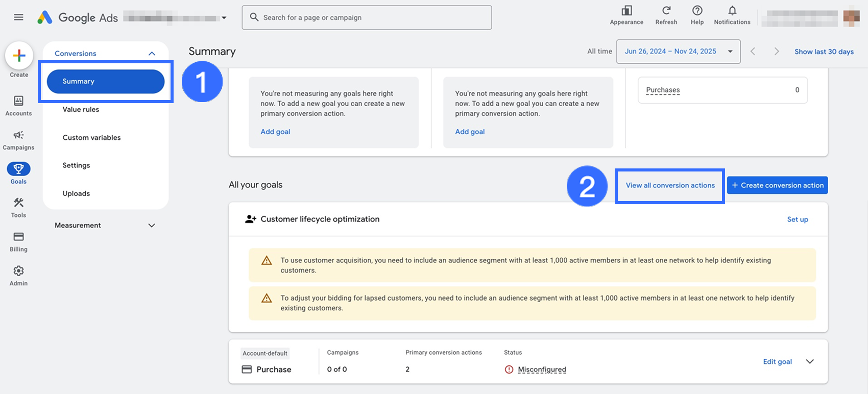Collapse the Conversions section
868x394 pixels.
click(x=152, y=54)
